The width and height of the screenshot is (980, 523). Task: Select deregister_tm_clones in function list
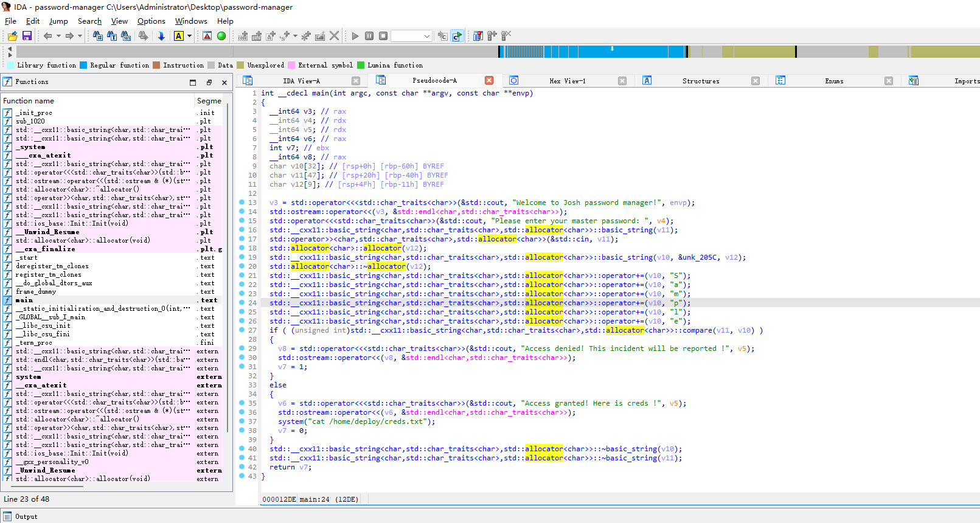pyautogui.click(x=113, y=266)
